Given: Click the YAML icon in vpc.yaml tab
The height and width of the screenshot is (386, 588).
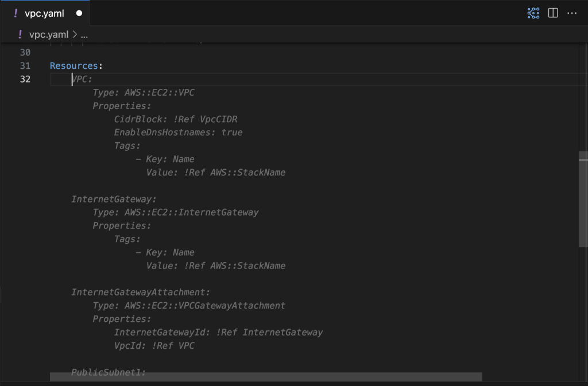Looking at the screenshot, I should pos(16,13).
